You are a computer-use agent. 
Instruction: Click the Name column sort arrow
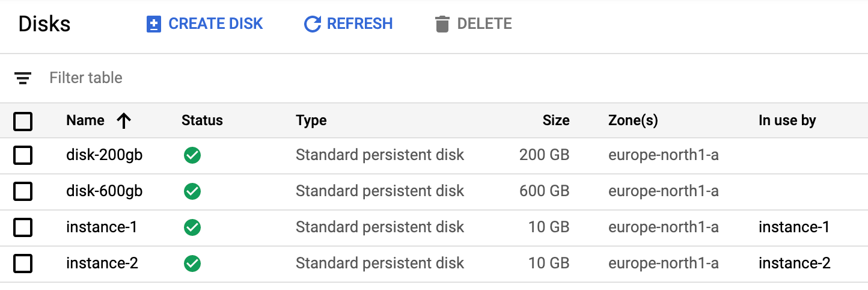(124, 121)
